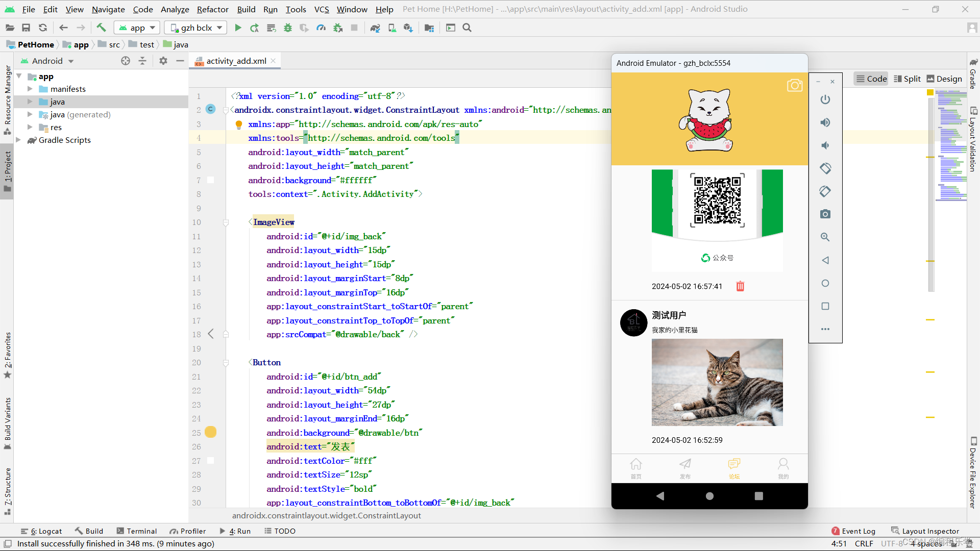980x551 pixels.
Task: Switch editor to Design view
Action: 944,79
